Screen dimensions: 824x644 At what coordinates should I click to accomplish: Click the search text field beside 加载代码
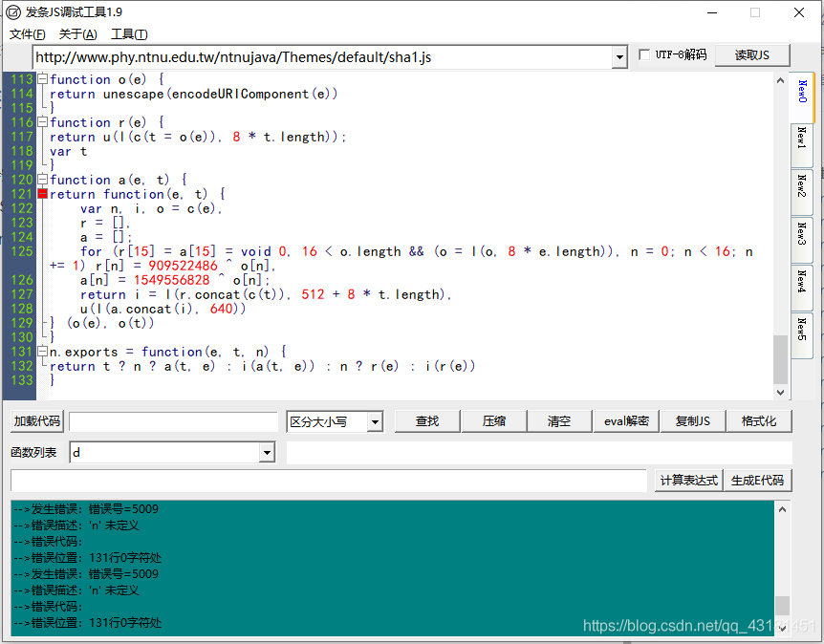[x=173, y=421]
